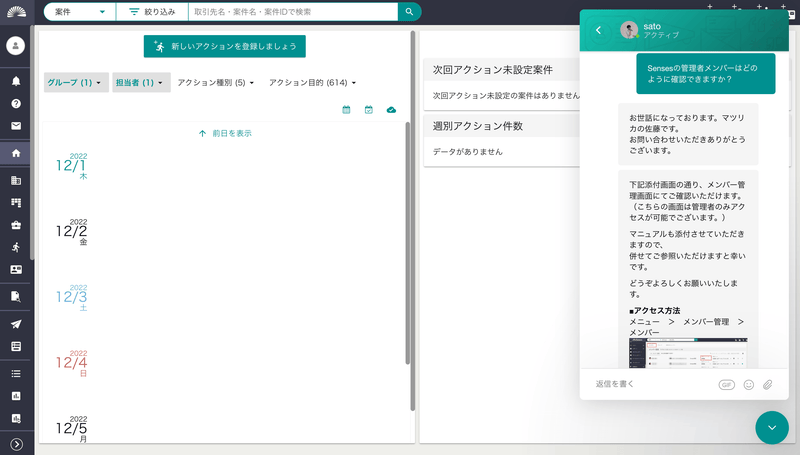This screenshot has height=455, width=800.
Task: Click the cloud download icon above calendar
Action: point(391,110)
